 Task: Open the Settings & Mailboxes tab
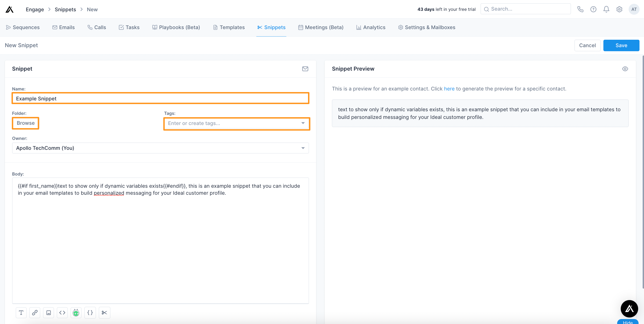tap(426, 27)
